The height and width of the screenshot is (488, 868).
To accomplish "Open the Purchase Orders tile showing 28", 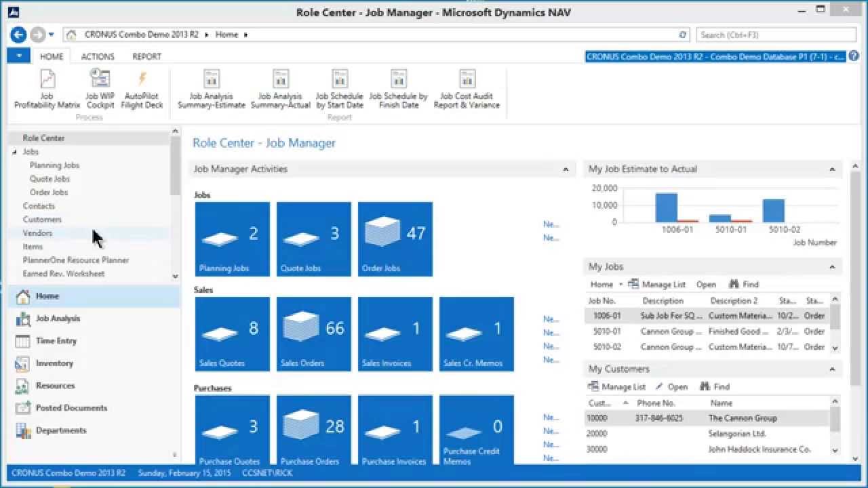I will coord(314,431).
